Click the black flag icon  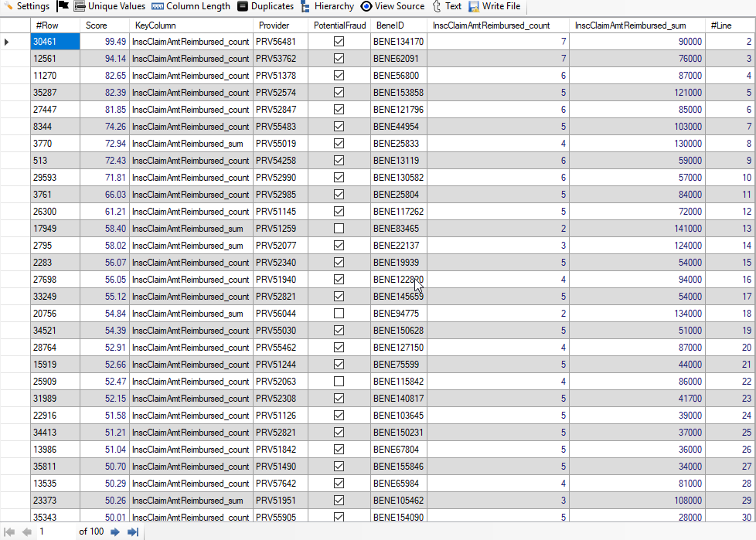pyautogui.click(x=63, y=6)
